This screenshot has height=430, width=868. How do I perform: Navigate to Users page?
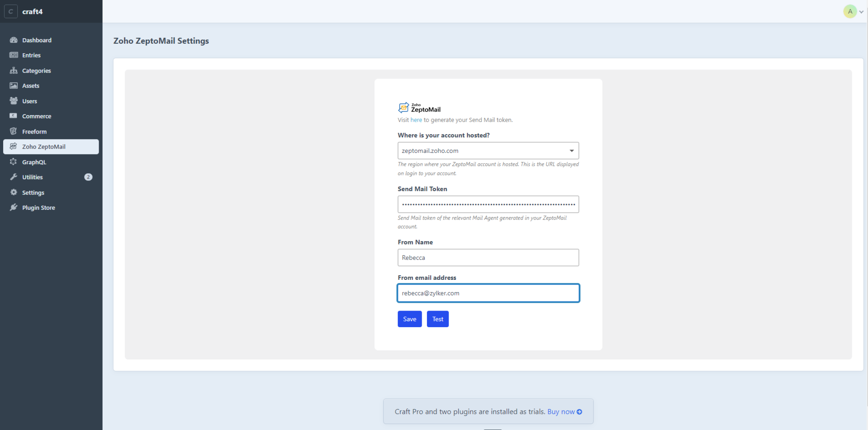coord(51,101)
